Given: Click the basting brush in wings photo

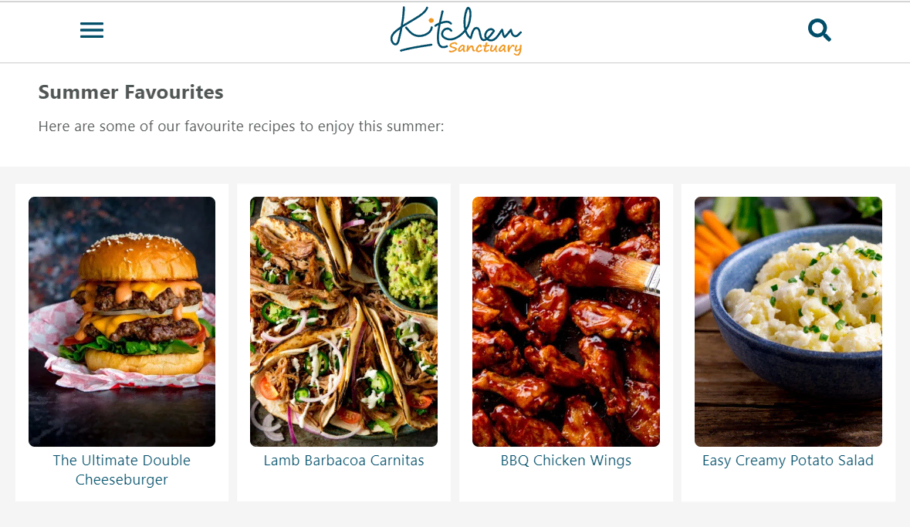Looking at the screenshot, I should click(x=627, y=273).
